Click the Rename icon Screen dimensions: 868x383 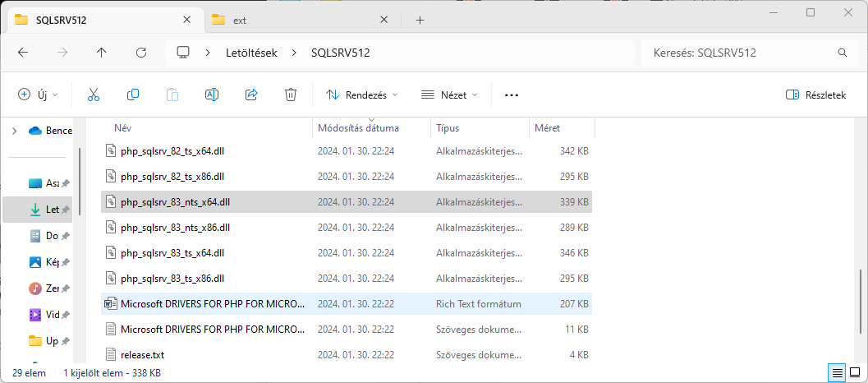pyautogui.click(x=212, y=95)
